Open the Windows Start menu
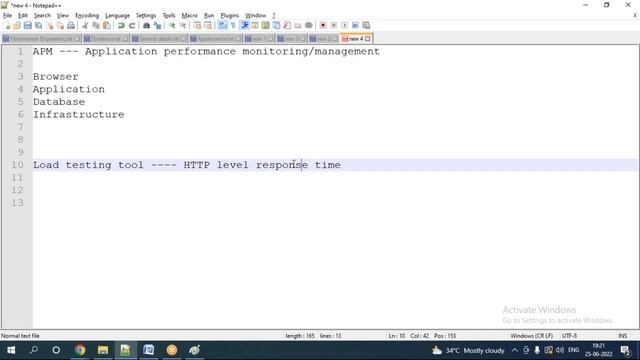 [x=11, y=350]
